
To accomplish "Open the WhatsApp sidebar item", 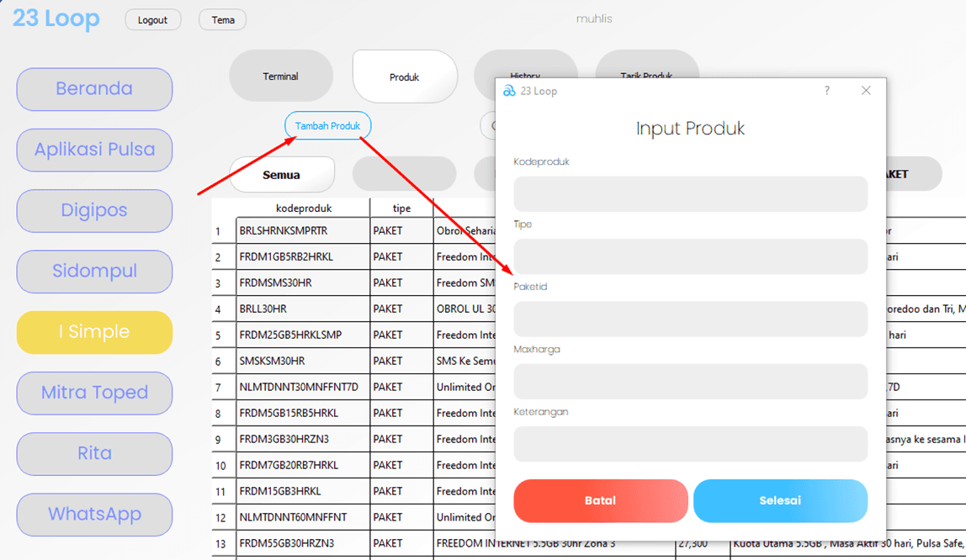I will click(x=94, y=514).
